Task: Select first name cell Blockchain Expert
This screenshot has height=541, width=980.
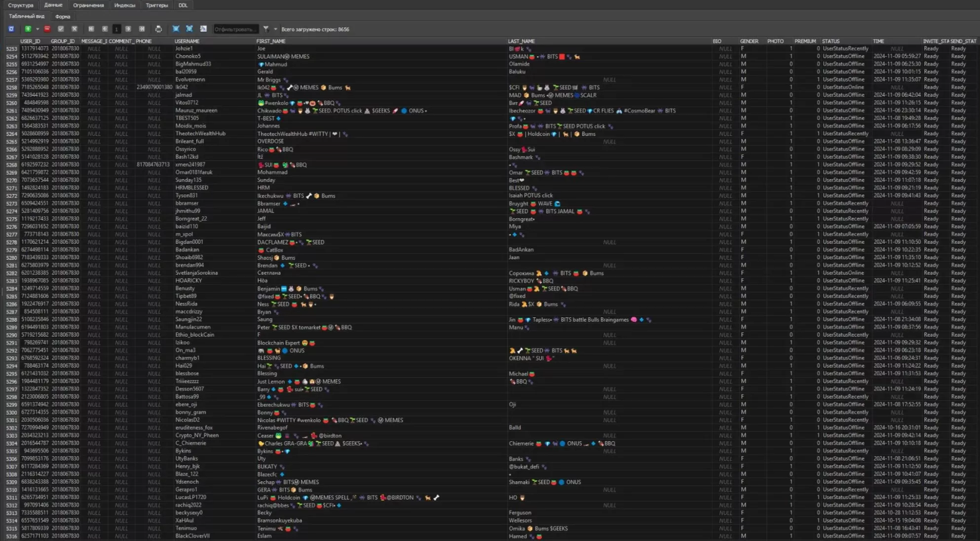Action: click(381, 343)
